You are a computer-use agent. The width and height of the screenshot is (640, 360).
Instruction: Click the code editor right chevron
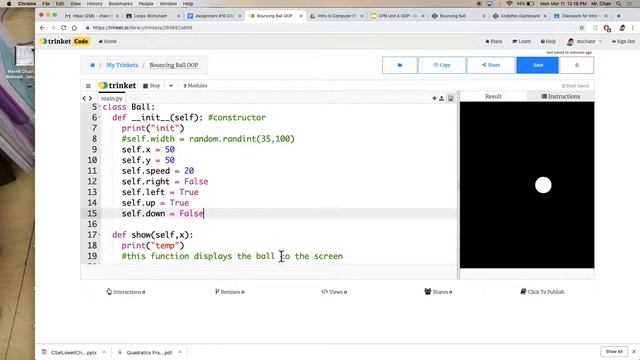pyautogui.click(x=90, y=98)
